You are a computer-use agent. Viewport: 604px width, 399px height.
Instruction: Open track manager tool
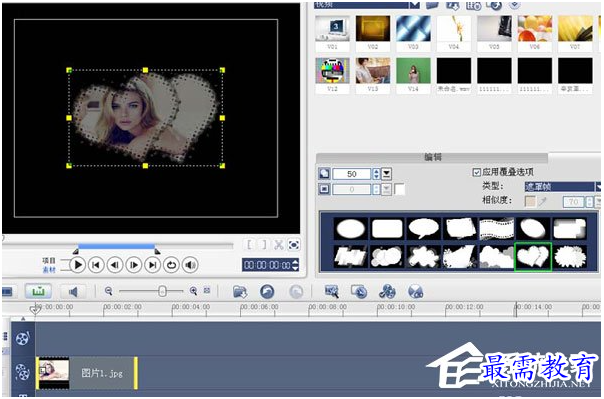(x=387, y=292)
